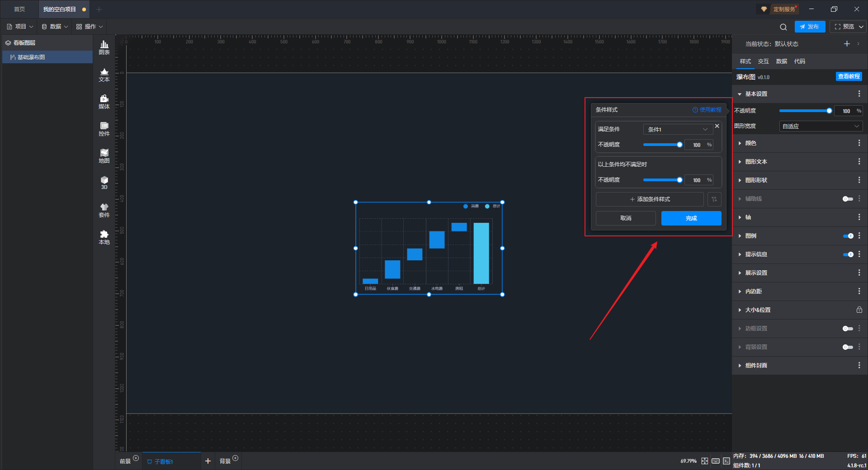
Task: Open the 使用教程 link
Action: pyautogui.click(x=707, y=110)
